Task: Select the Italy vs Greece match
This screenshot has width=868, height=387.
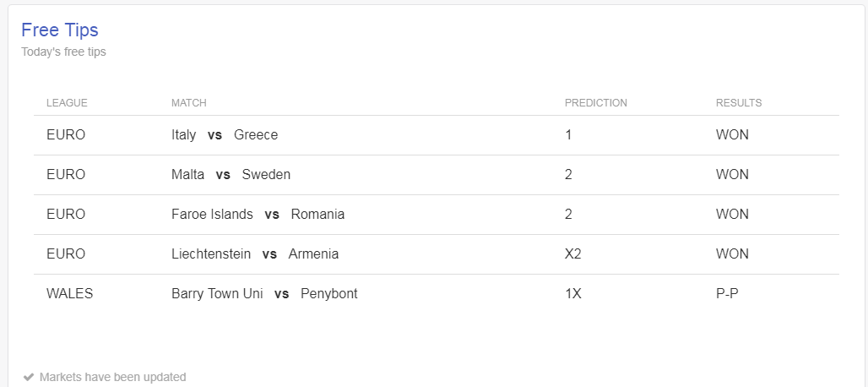Action: click(225, 135)
